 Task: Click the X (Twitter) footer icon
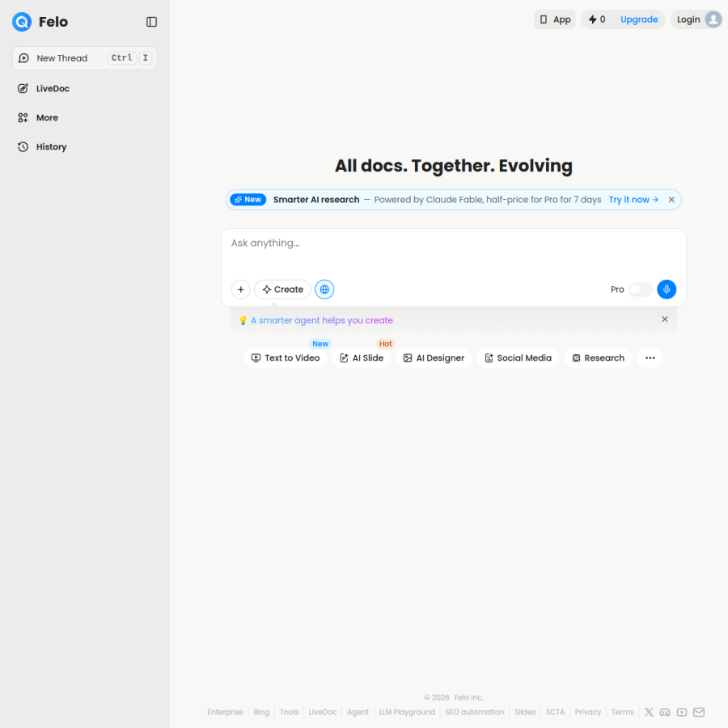(649, 712)
